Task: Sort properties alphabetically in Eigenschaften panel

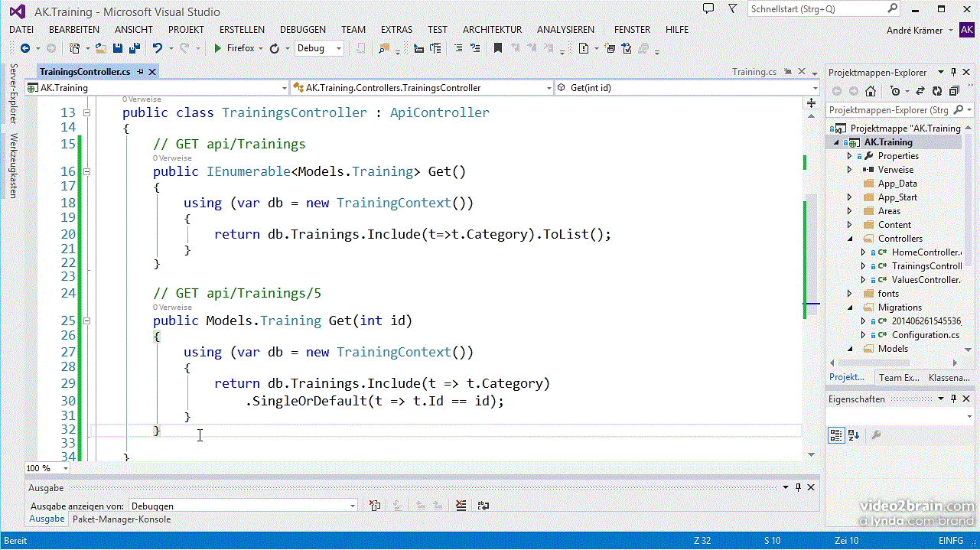Action: pyautogui.click(x=854, y=434)
